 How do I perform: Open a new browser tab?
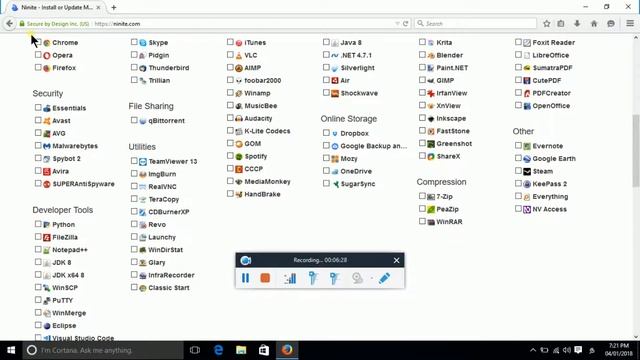[x=114, y=7]
